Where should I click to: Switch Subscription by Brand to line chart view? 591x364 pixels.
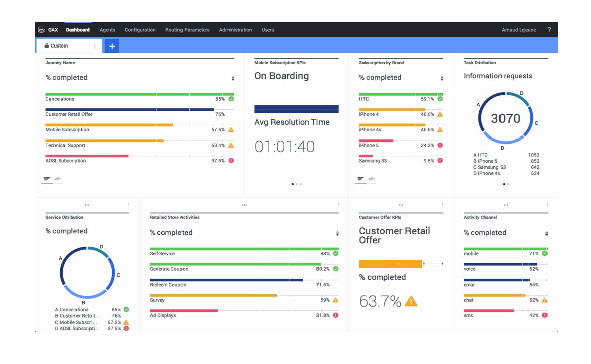[372, 179]
